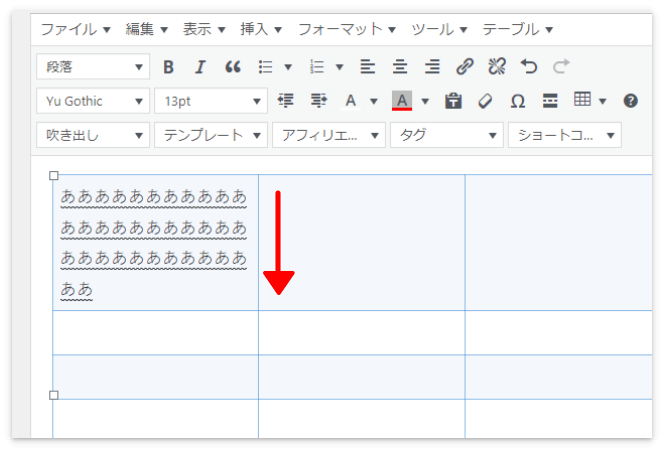Open the ショートコ... dropdown
The width and height of the screenshot is (664, 451).
[x=565, y=135]
